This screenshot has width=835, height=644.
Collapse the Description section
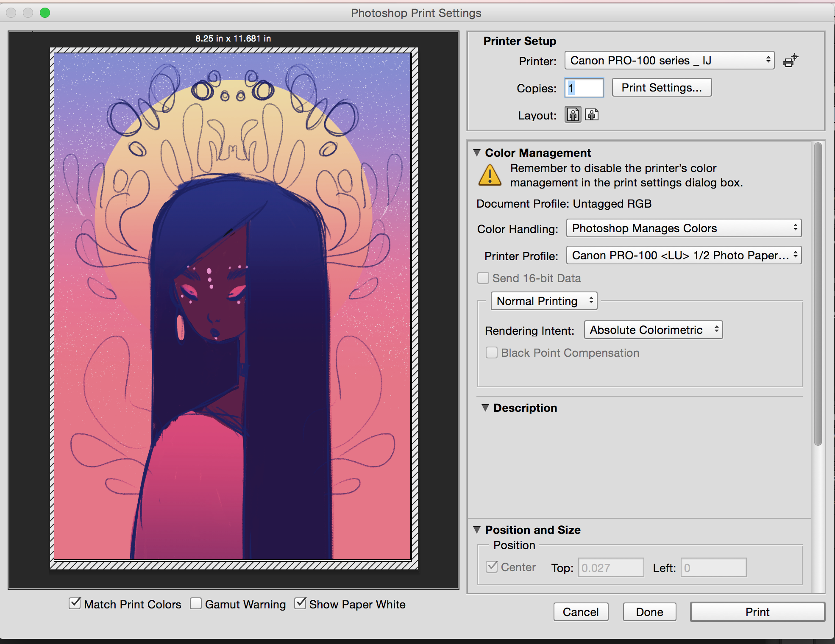485,408
